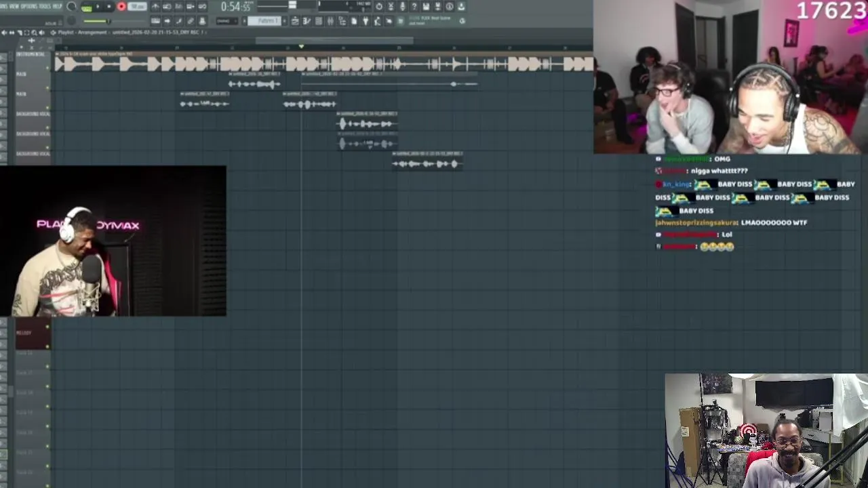The height and width of the screenshot is (488, 868).
Task: Toggle wait for input icon
Action: click(x=167, y=6)
